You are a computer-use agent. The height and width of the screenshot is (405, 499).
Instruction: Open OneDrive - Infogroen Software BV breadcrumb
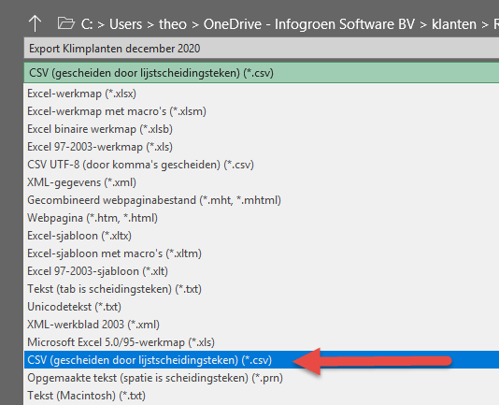309,24
